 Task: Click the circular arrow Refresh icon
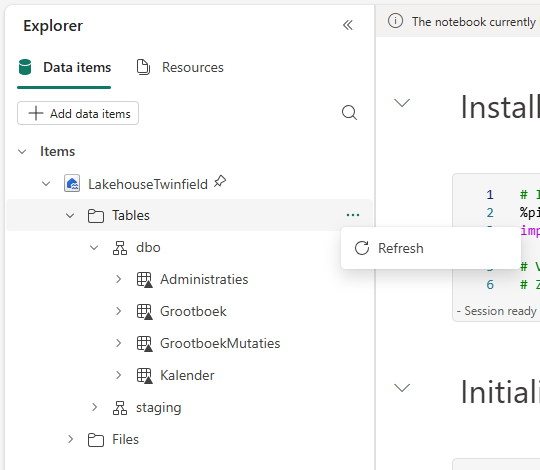362,248
